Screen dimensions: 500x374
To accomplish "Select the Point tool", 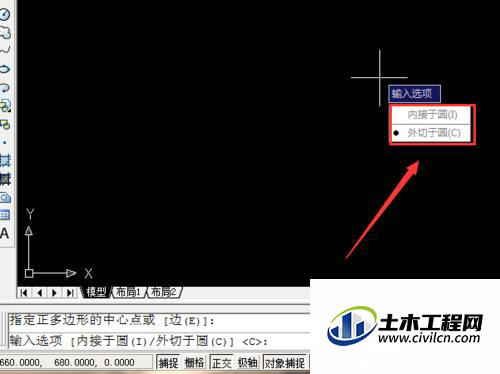I will point(5,143).
